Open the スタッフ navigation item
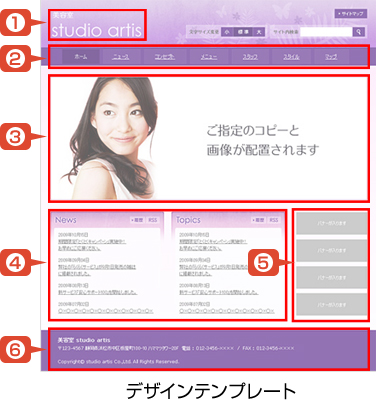 [250, 57]
